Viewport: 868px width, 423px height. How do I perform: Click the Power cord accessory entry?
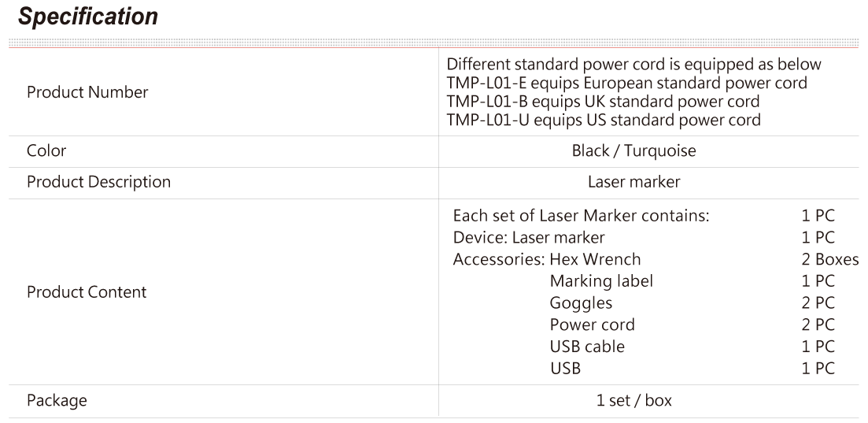coord(593,325)
